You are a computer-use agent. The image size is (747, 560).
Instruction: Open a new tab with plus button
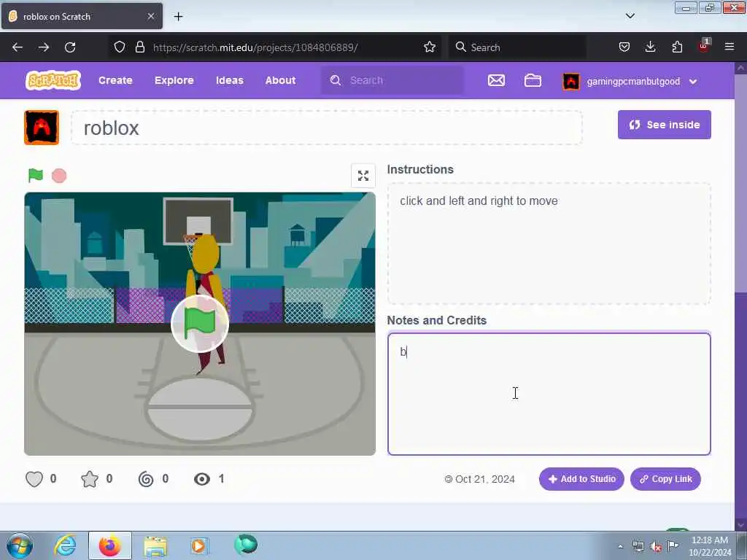(178, 17)
